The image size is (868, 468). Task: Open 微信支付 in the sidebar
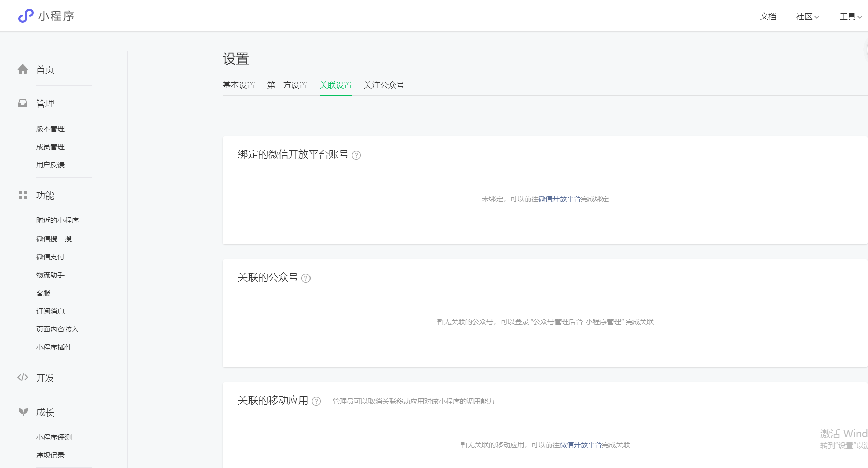pyautogui.click(x=50, y=257)
